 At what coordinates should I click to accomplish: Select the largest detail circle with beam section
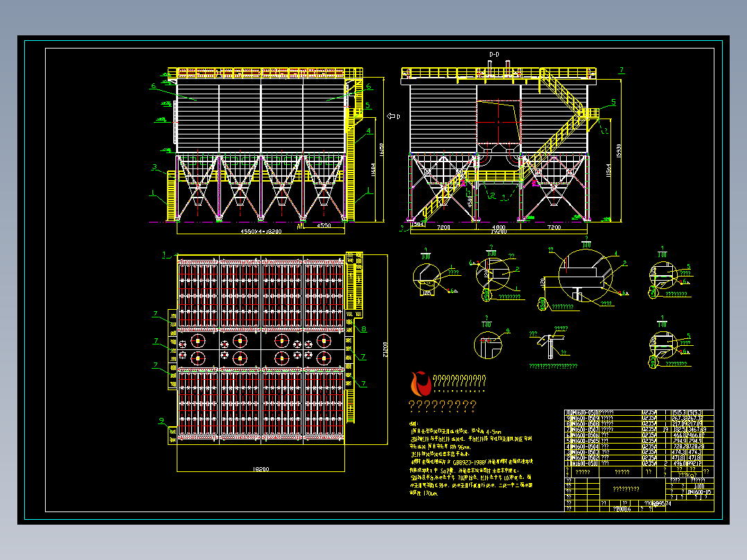pyautogui.click(x=585, y=277)
